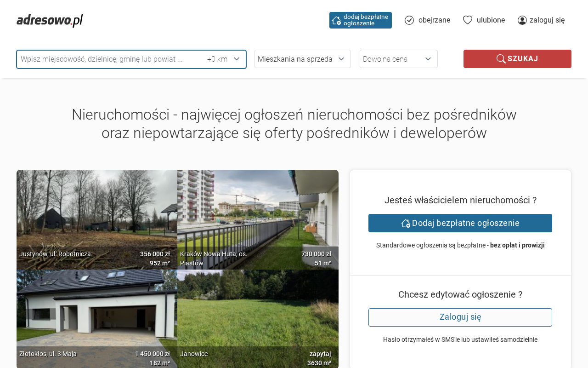Click the checkmark circle icon for obejrzane
This screenshot has width=588, height=368.
click(409, 20)
